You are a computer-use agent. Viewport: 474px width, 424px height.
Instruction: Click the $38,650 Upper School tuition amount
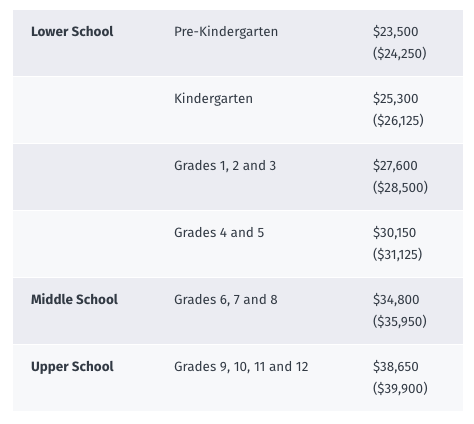point(396,366)
